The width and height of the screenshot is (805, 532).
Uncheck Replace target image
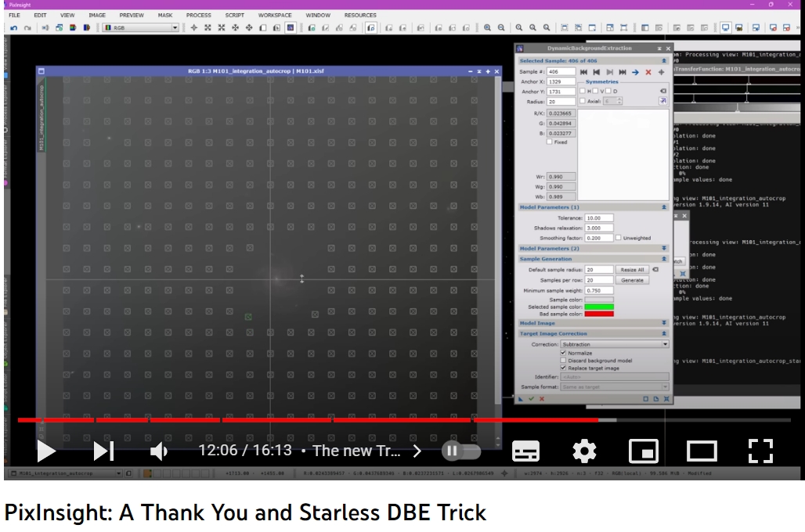point(563,368)
